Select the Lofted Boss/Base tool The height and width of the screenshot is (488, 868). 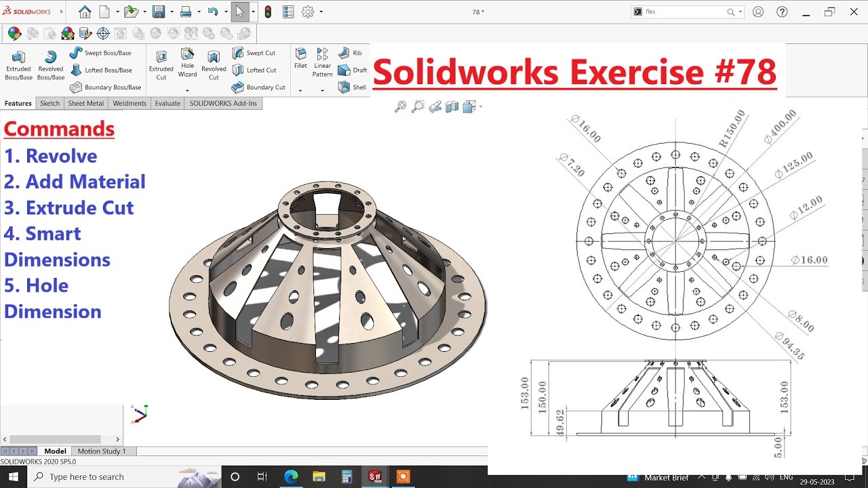point(100,70)
